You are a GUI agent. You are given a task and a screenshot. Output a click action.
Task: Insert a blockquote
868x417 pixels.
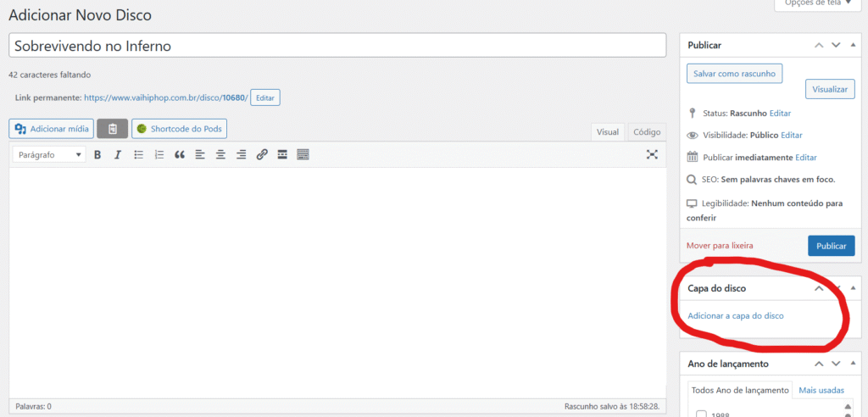180,155
